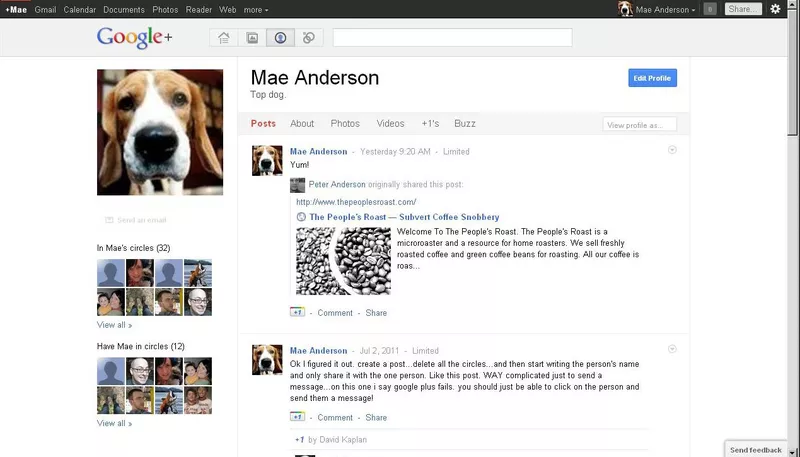Open the Mae Anderson account dropdown in the top bar

pyautogui.click(x=665, y=10)
